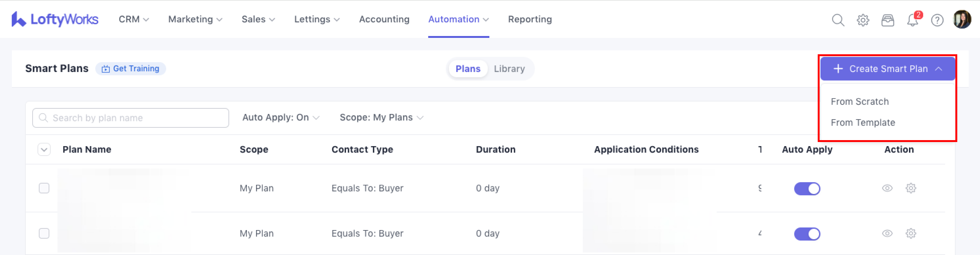Open notifications bell with badge
Screen dimensions: 980x255
[x=913, y=20]
